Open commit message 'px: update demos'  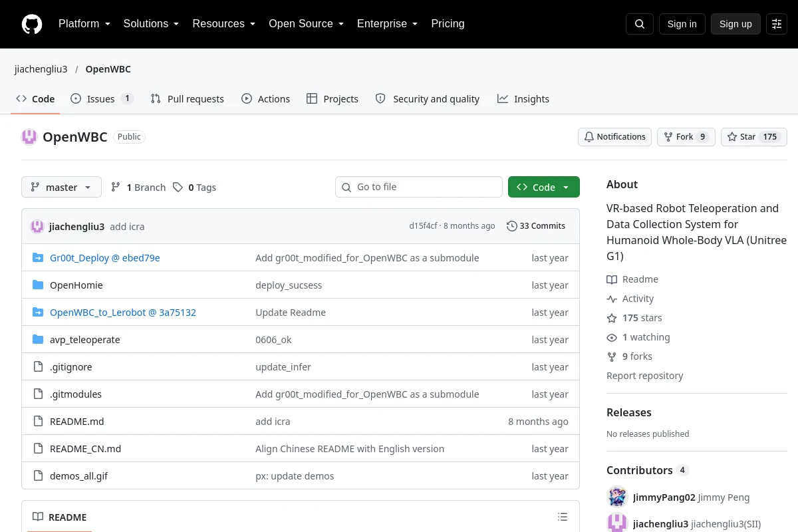pos(295,476)
